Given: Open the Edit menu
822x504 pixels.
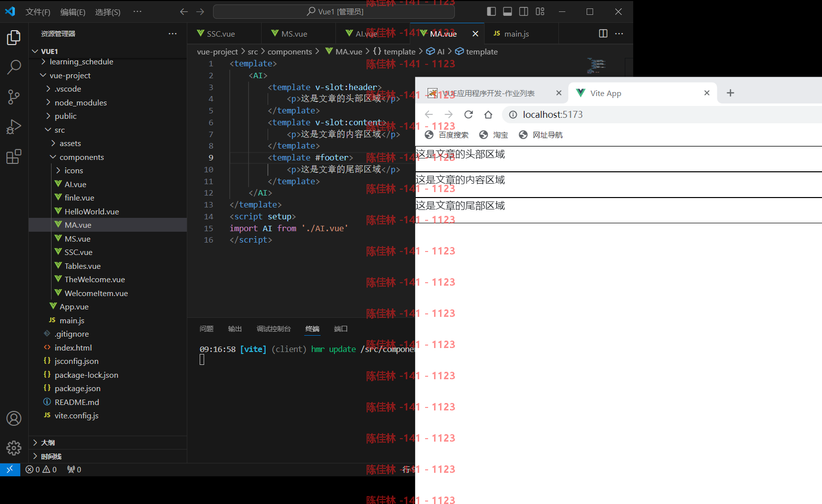Looking at the screenshot, I should pyautogui.click(x=73, y=12).
